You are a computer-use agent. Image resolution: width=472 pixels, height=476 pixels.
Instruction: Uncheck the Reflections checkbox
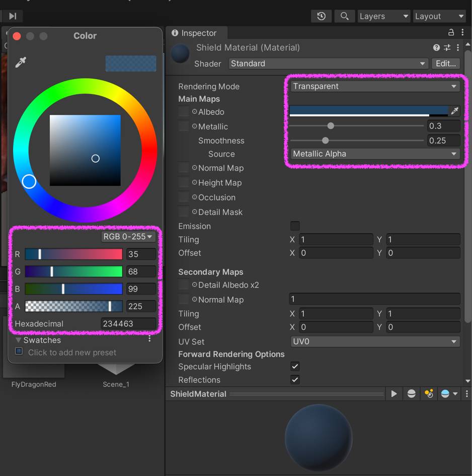pyautogui.click(x=295, y=380)
